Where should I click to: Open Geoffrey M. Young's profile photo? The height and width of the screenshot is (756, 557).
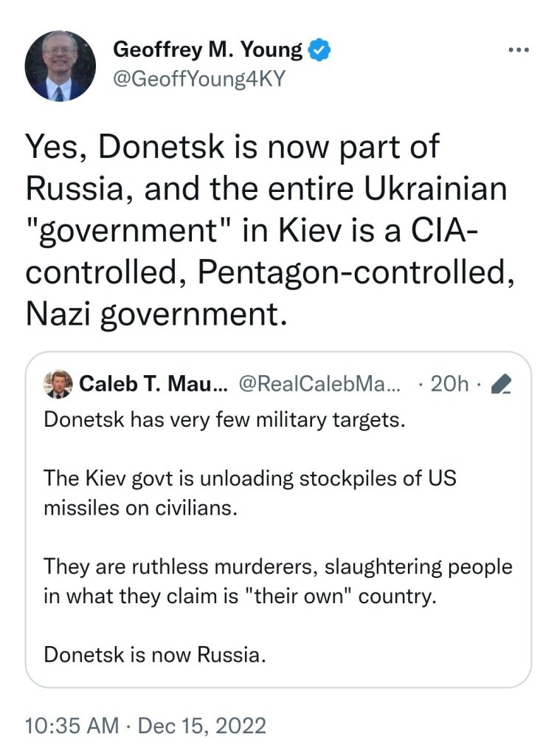(60, 66)
